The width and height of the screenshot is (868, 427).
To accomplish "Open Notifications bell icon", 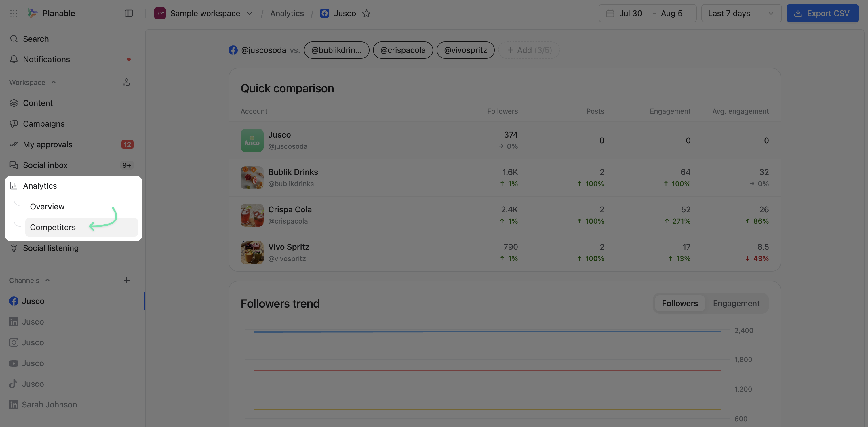I will [x=14, y=59].
